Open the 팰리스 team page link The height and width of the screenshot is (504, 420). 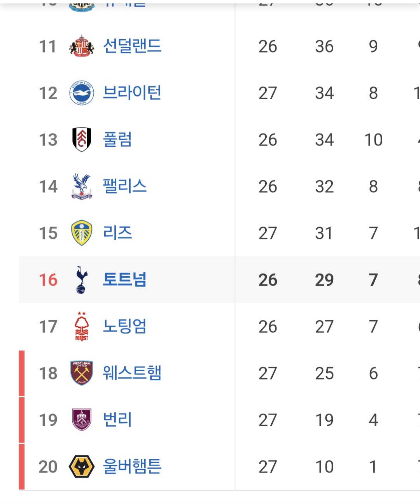pos(124,186)
